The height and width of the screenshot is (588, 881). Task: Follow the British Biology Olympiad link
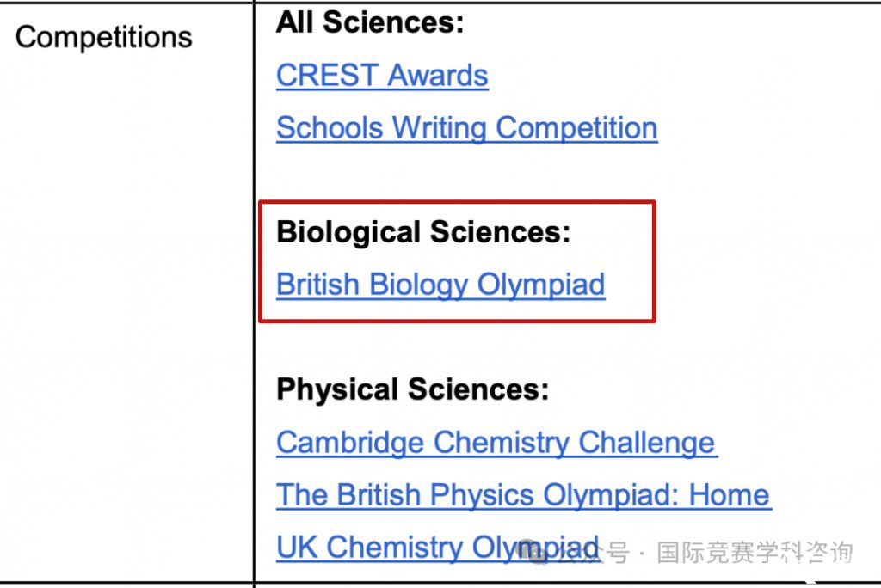pos(440,285)
